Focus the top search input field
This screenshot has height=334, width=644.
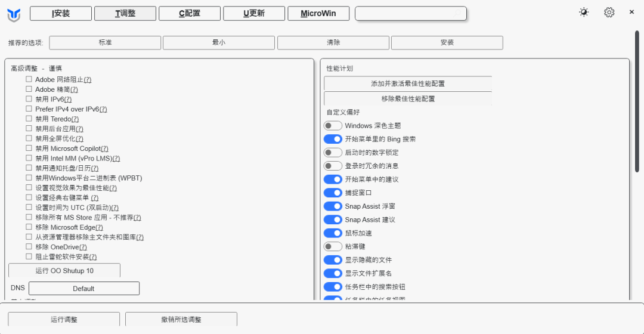point(411,14)
